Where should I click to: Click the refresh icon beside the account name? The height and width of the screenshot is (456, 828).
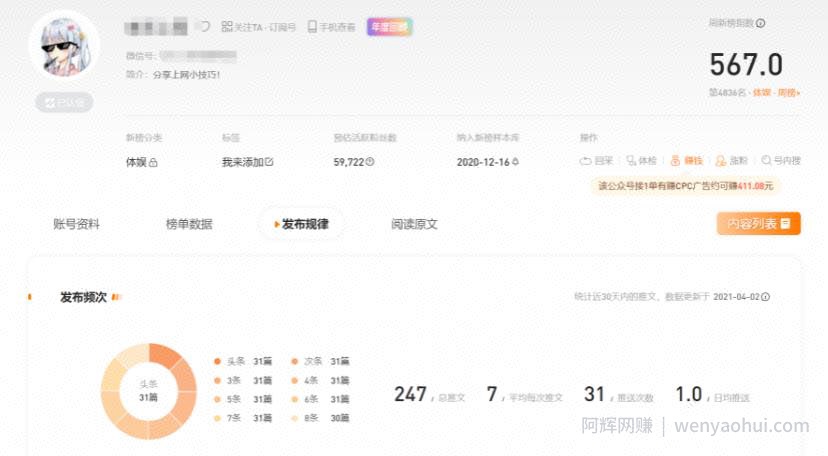click(x=204, y=26)
